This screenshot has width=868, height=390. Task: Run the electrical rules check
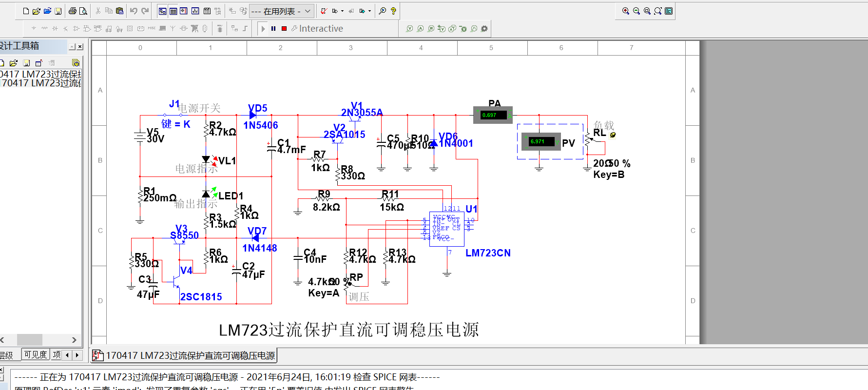(x=324, y=11)
